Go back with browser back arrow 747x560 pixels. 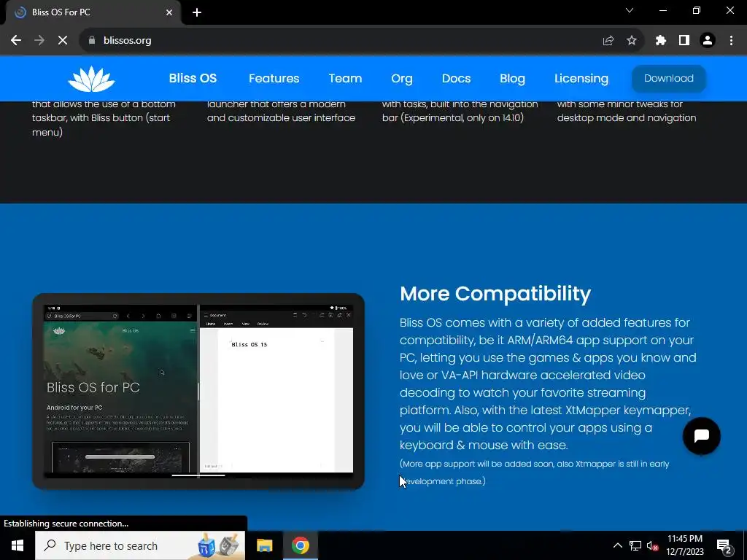coord(16,41)
